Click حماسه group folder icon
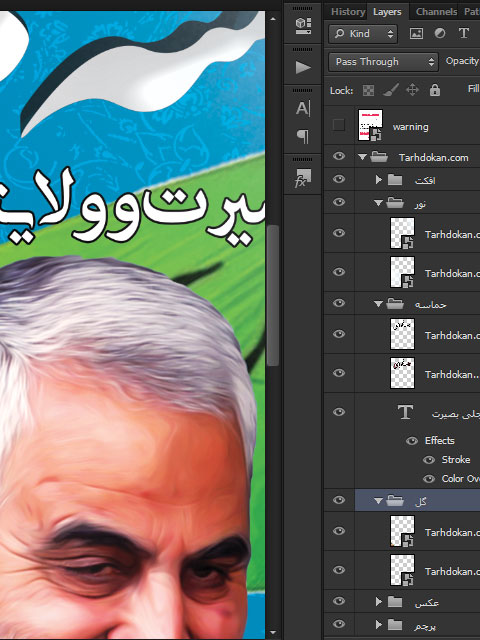 [395, 304]
